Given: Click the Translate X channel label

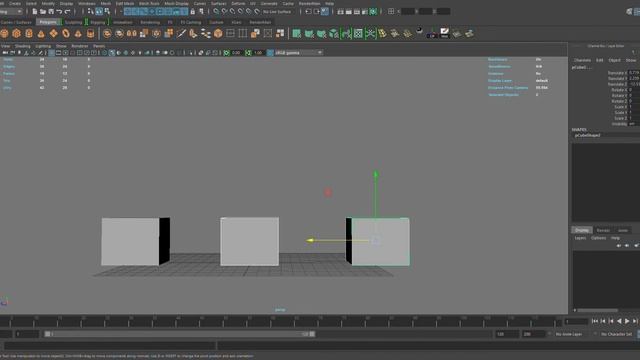Looking at the screenshot, I should (x=617, y=73).
